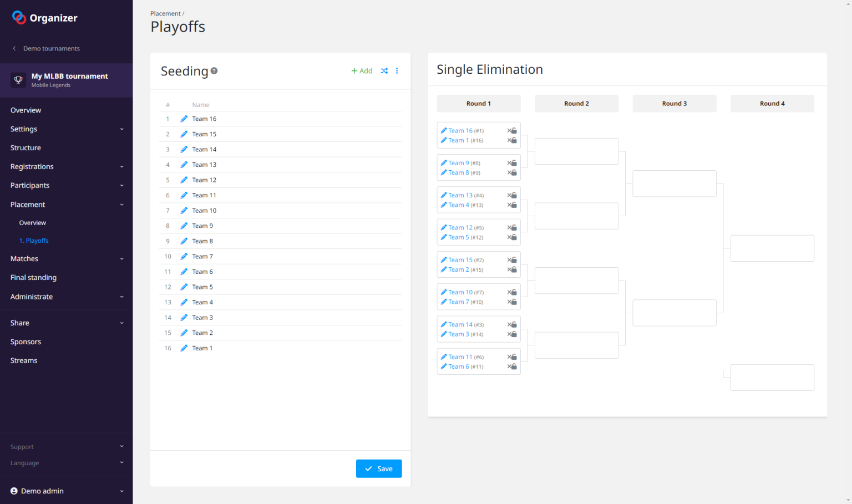The image size is (852, 504).
Task: Go back to Demo tournaments
Action: (51, 49)
